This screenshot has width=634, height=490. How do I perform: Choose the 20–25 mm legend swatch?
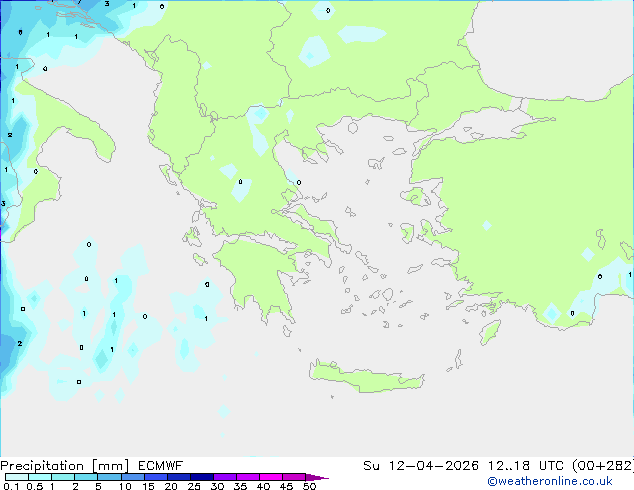[178, 477]
